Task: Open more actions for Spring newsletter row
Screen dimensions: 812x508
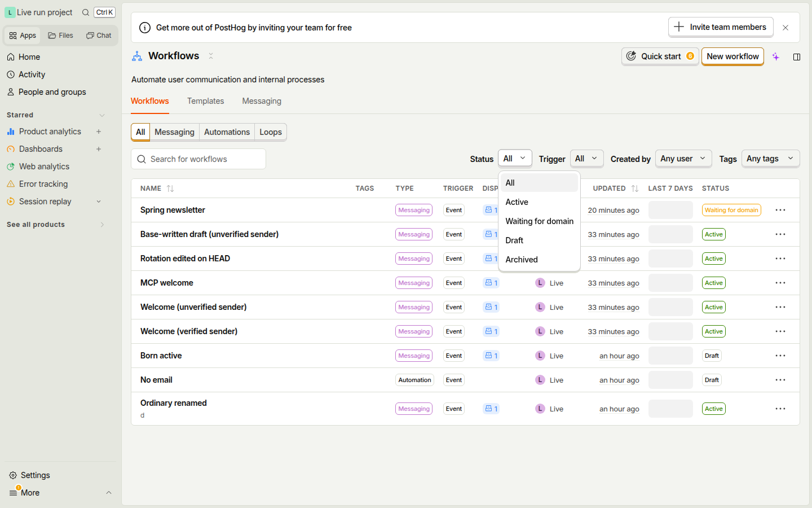Action: pos(780,210)
